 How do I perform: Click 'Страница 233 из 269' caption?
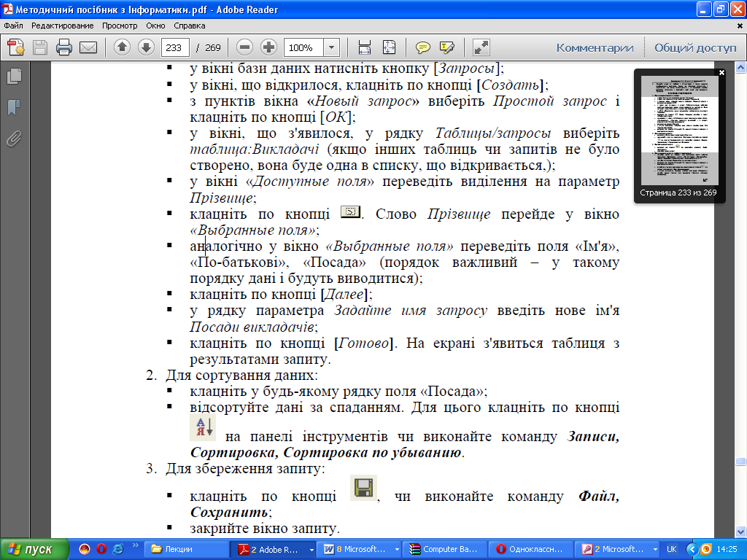(678, 192)
